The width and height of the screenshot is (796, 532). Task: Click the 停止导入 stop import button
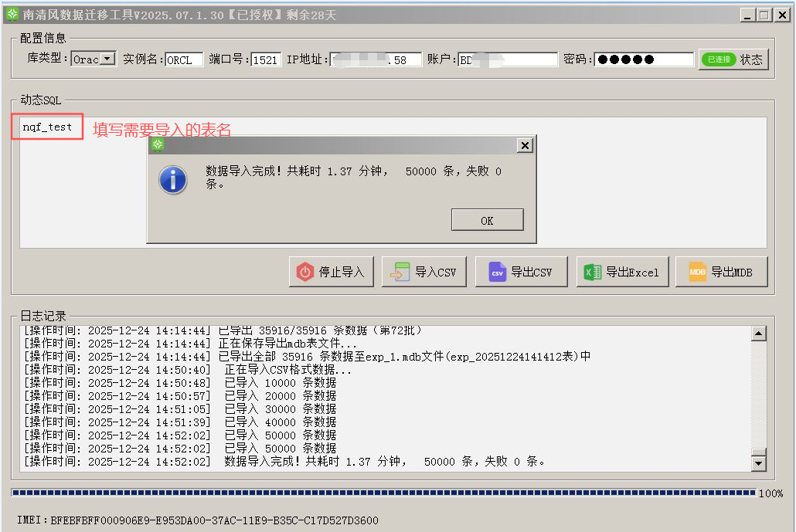(x=331, y=272)
